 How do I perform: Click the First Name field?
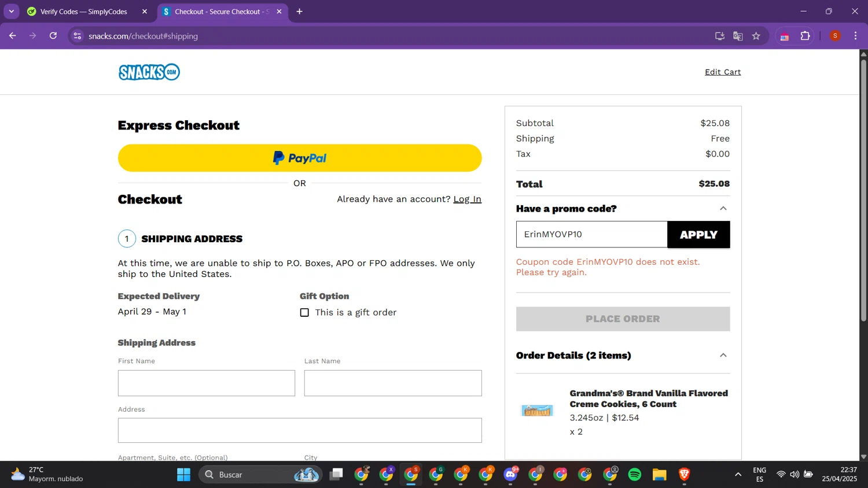207,383
